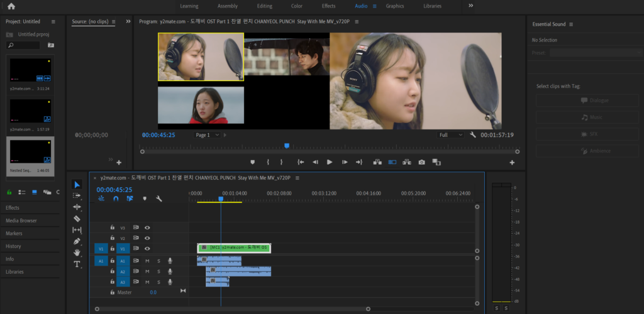
Task: Expand Source panel group chevrons
Action: pos(128,21)
